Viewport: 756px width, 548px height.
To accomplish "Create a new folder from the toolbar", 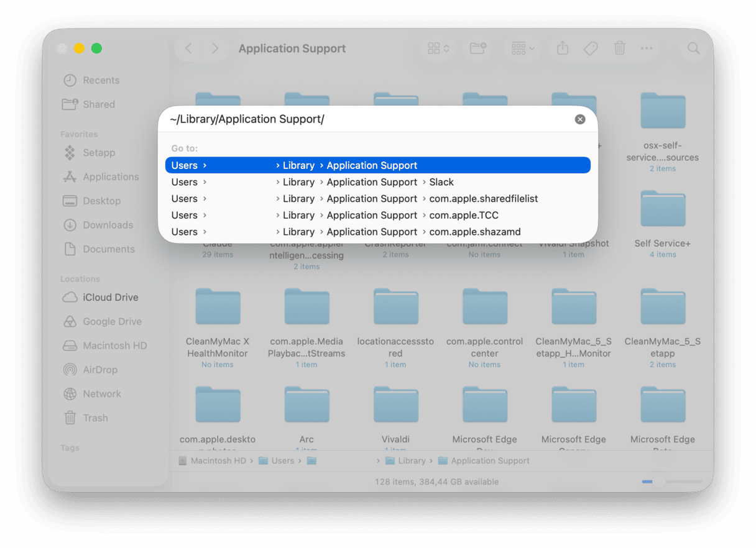I will (478, 48).
